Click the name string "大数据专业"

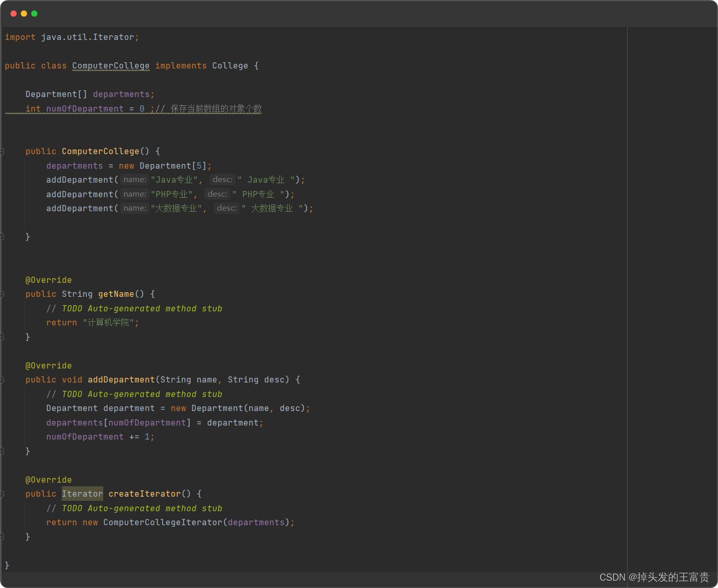click(176, 209)
